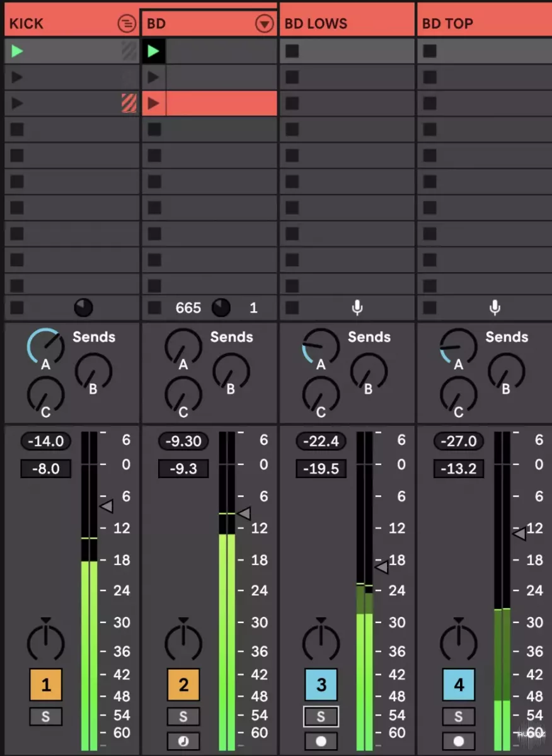The height and width of the screenshot is (756, 552).
Task: Click the BD TOP volume field -13.2
Action: point(458,469)
